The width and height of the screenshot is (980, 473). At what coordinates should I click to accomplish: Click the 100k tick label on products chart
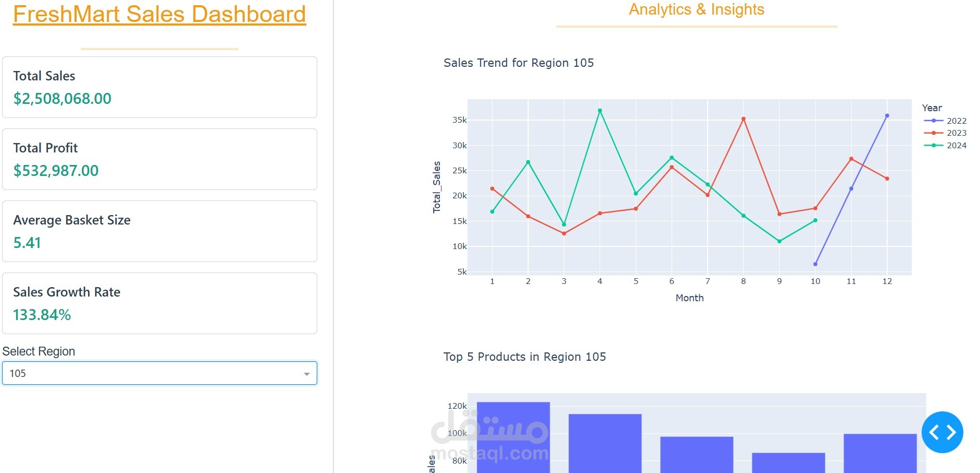coord(457,433)
